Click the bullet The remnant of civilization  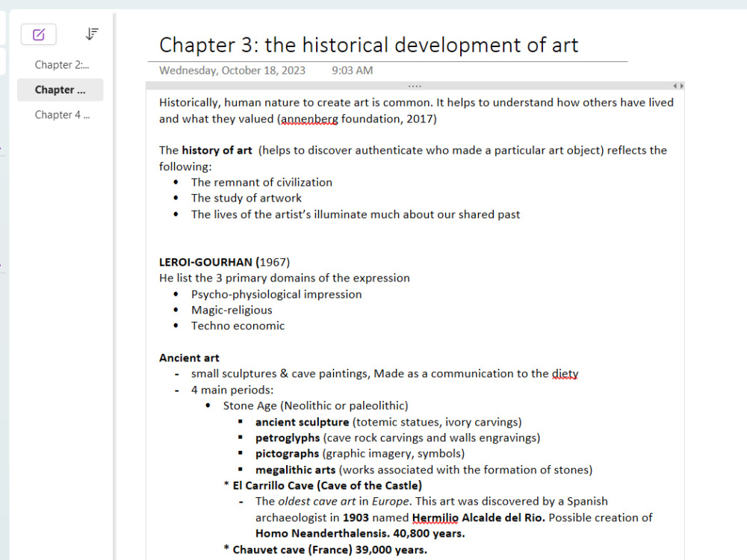[261, 182]
